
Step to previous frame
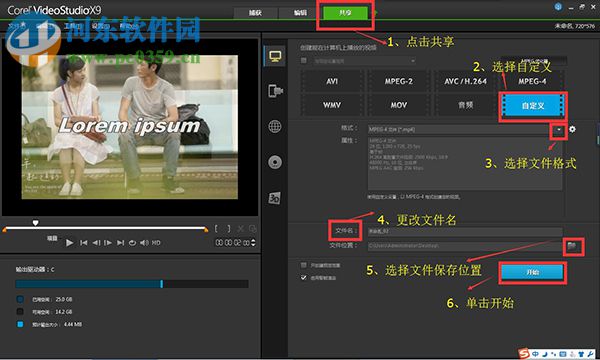96,243
